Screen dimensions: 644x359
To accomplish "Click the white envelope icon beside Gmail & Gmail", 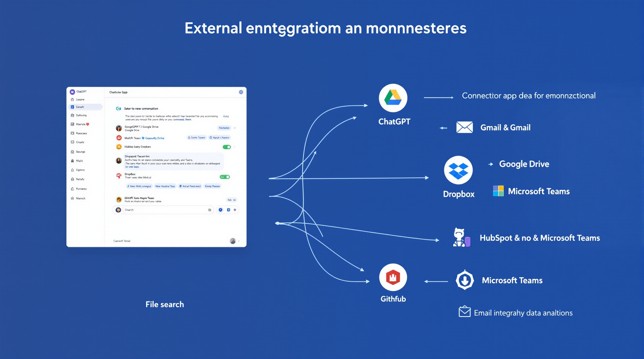I will coord(465,127).
